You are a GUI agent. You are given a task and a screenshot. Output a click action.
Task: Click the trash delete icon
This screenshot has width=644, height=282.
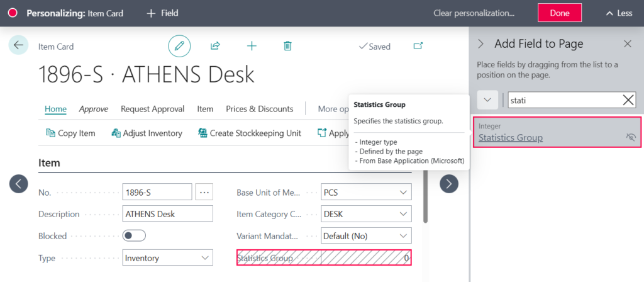(x=287, y=46)
